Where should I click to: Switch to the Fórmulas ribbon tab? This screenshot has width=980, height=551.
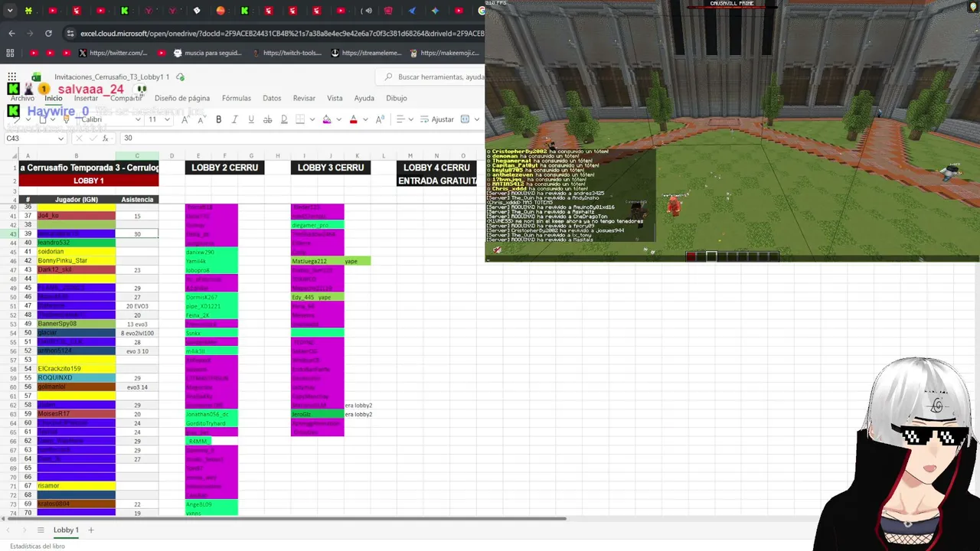[237, 98]
